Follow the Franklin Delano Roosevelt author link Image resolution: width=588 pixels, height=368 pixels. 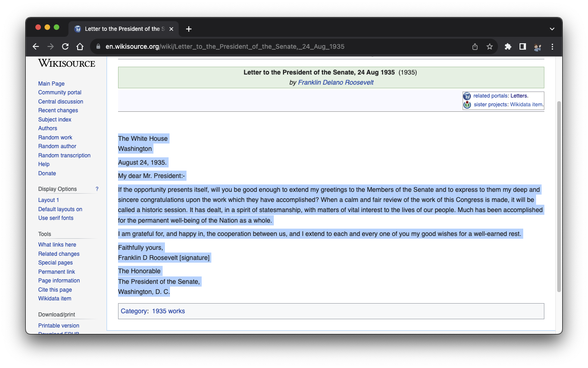tap(335, 82)
